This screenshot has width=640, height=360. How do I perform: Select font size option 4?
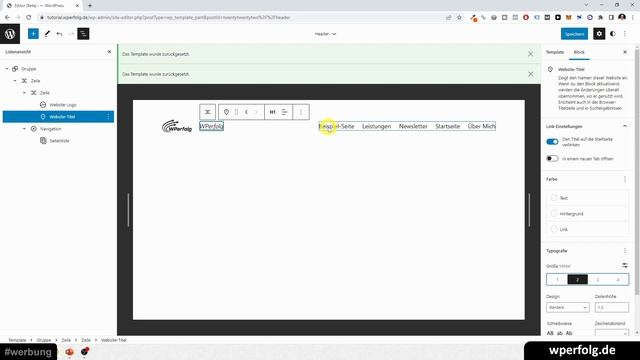[618, 280]
